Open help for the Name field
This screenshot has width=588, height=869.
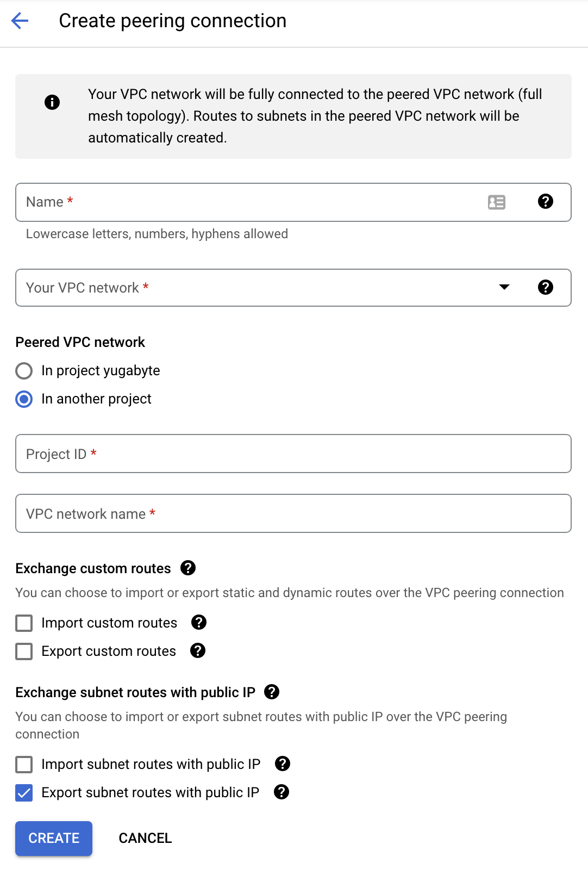point(546,201)
